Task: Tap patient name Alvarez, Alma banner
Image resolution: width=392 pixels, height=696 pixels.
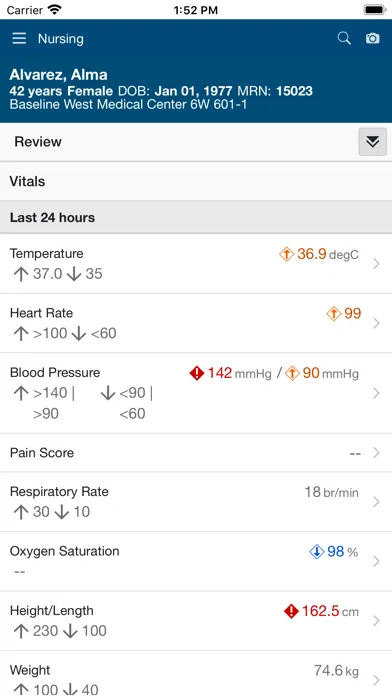Action: (x=59, y=75)
